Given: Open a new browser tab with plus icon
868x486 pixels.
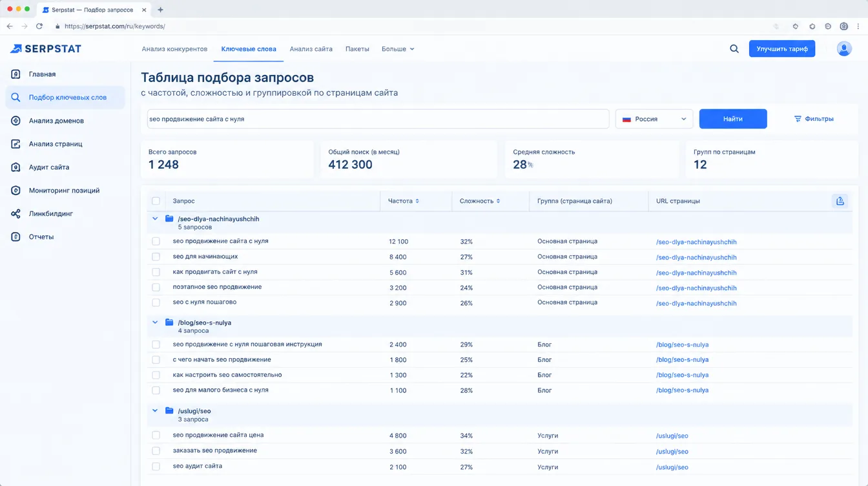Looking at the screenshot, I should coord(160,10).
